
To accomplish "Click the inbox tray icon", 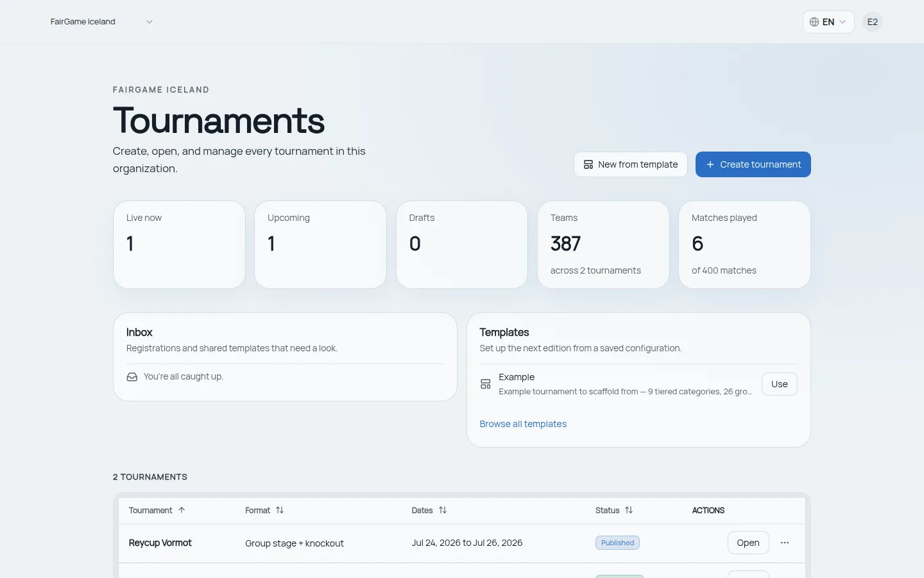I will pos(132,377).
